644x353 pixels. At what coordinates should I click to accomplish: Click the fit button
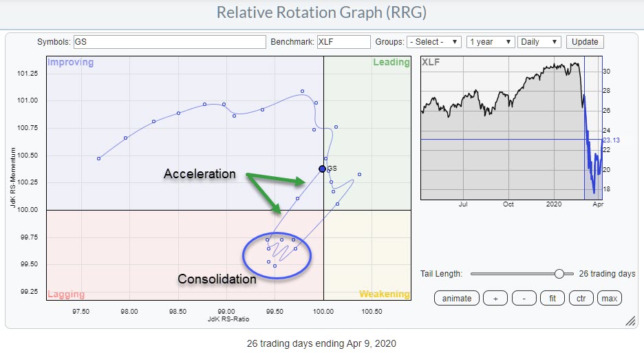tap(552, 299)
